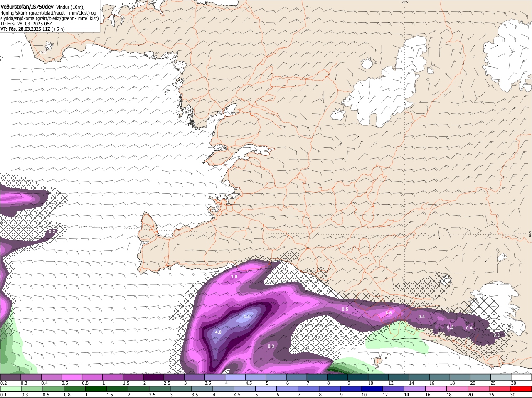Viewport: 532px width, 398px height.
Task: Click the 4.0 precipitation value on the map
Action: (x=218, y=332)
